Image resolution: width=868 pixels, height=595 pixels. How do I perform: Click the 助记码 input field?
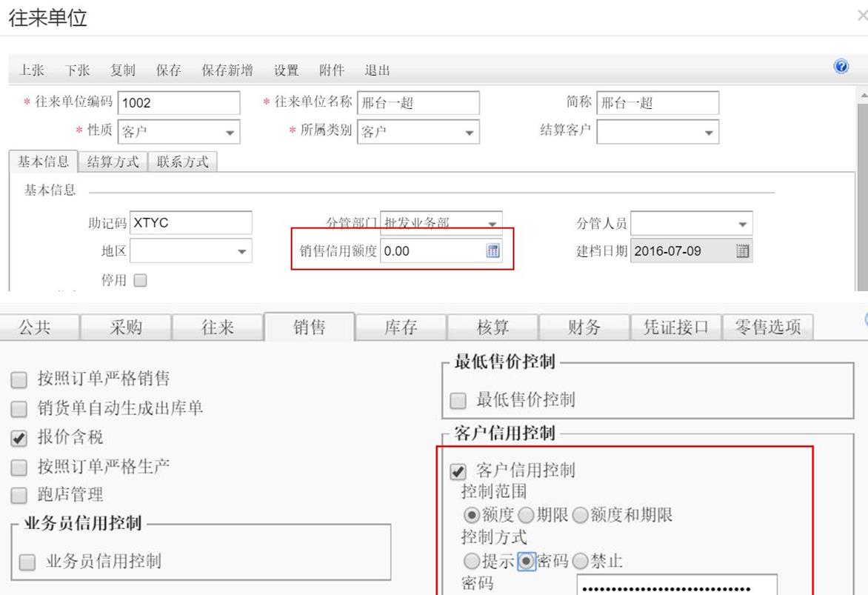point(190,223)
